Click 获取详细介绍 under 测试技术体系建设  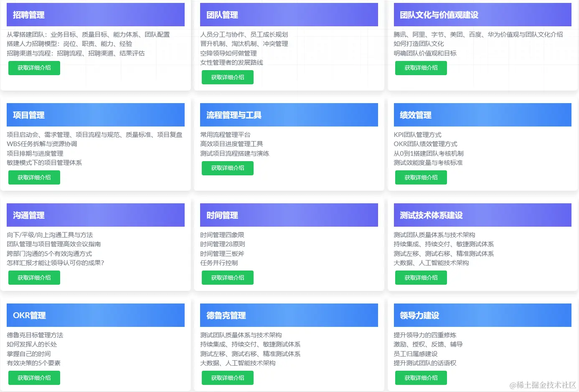coord(421,277)
